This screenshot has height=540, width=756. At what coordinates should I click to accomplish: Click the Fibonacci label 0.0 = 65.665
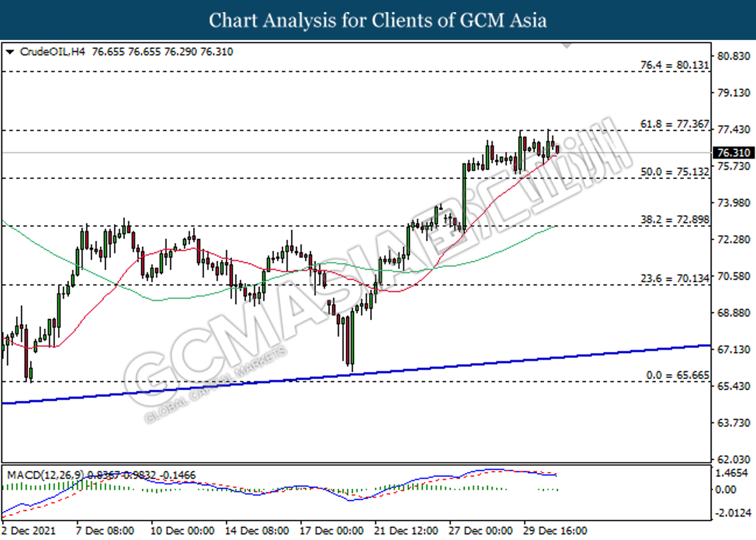(x=677, y=375)
